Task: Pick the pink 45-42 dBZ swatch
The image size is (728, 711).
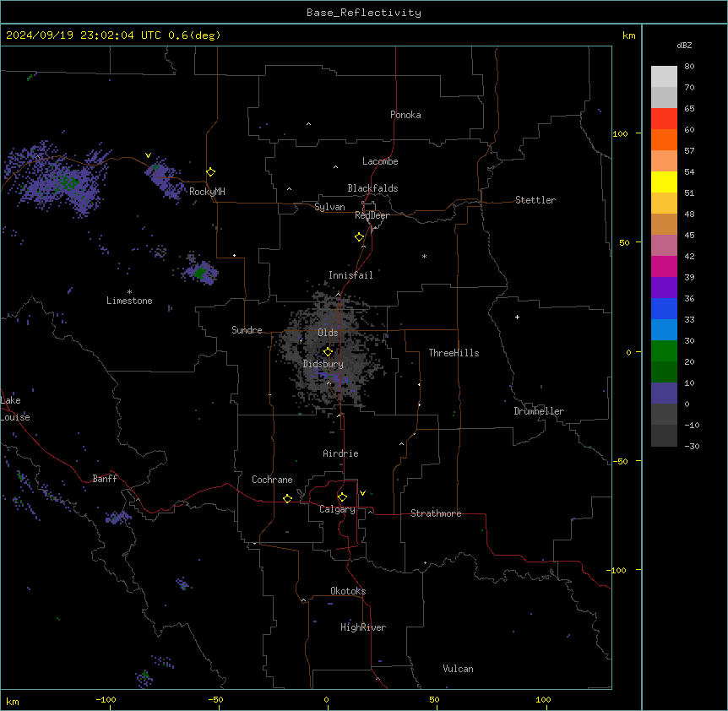Action: tap(664, 245)
